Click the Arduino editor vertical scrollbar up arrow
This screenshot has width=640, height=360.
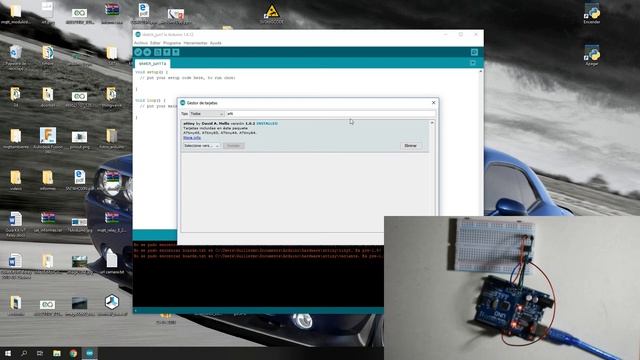pyautogui.click(x=480, y=71)
